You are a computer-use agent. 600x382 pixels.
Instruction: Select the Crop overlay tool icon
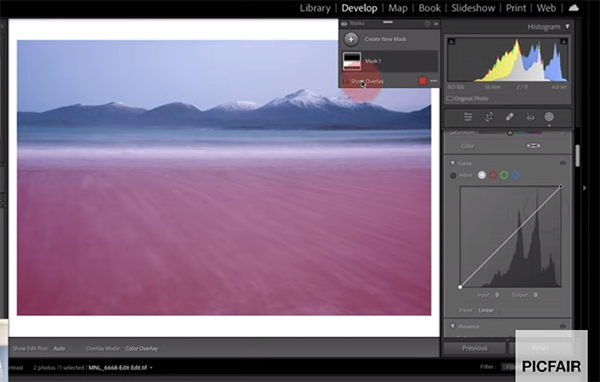[489, 117]
